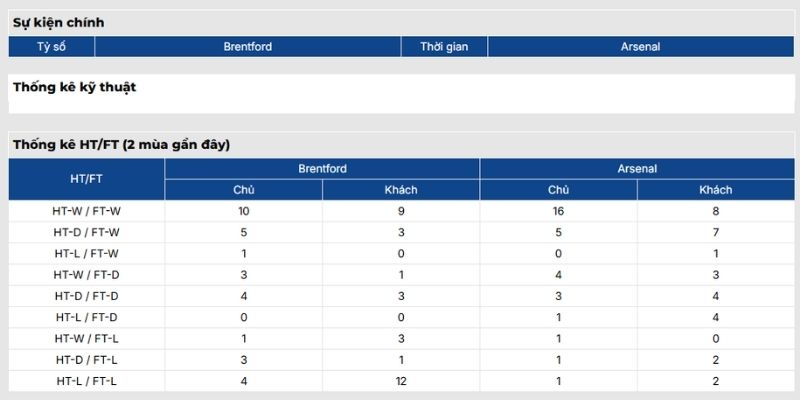Select the "Tỷ số" column header
The image size is (800, 400).
[x=52, y=46]
